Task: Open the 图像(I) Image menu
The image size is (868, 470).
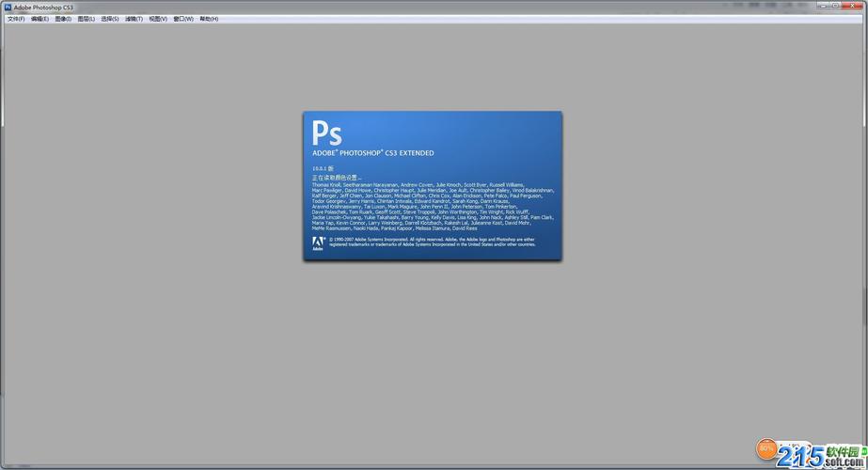Action: [x=63, y=19]
